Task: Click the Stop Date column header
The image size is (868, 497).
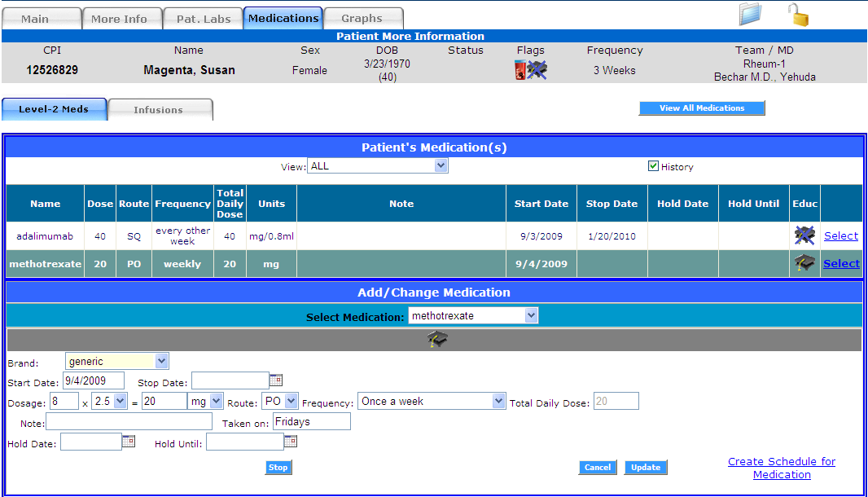Action: point(612,204)
